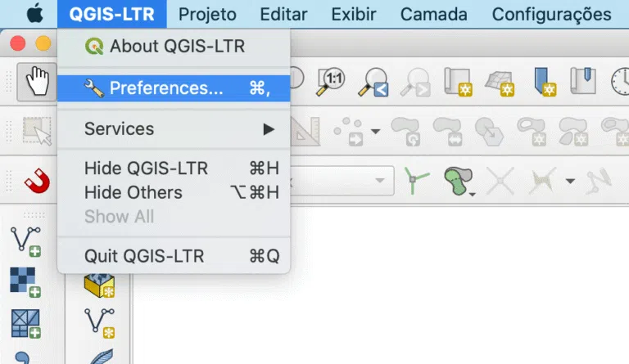Image resolution: width=629 pixels, height=364 pixels.
Task: Choose Preferences... from the menu
Action: tap(174, 88)
